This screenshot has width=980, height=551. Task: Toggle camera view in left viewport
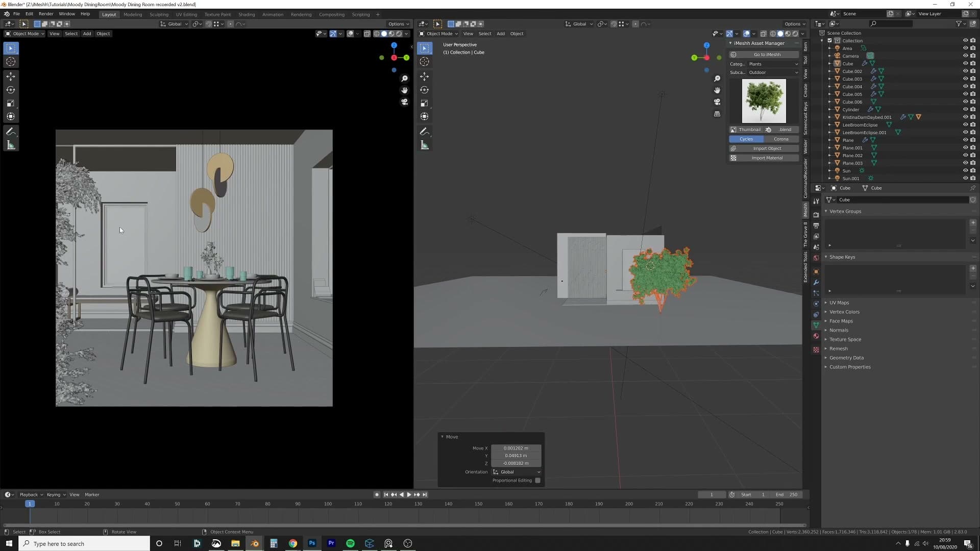405,102
